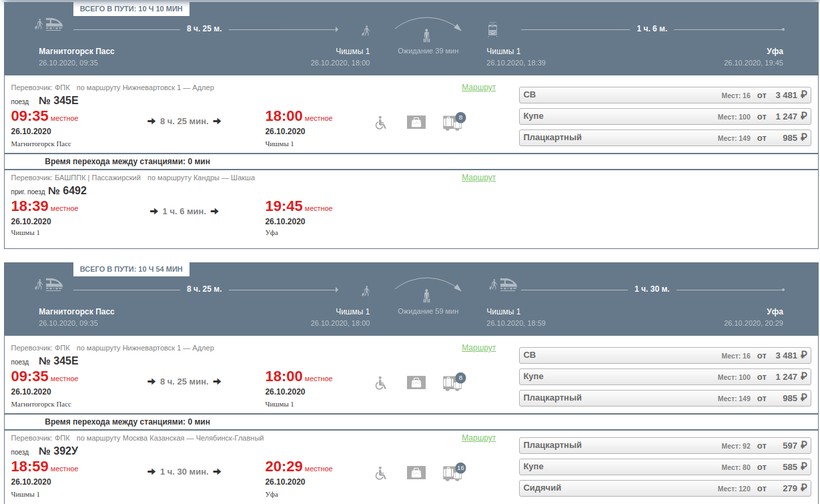Open Маршрут link for 345E in 10 ч 10 мин itinerary

478,88
